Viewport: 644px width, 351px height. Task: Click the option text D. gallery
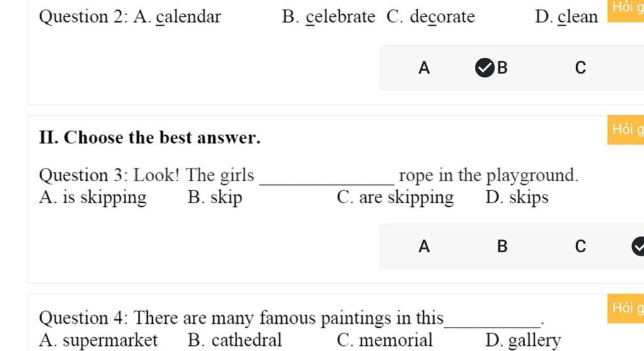click(x=523, y=341)
